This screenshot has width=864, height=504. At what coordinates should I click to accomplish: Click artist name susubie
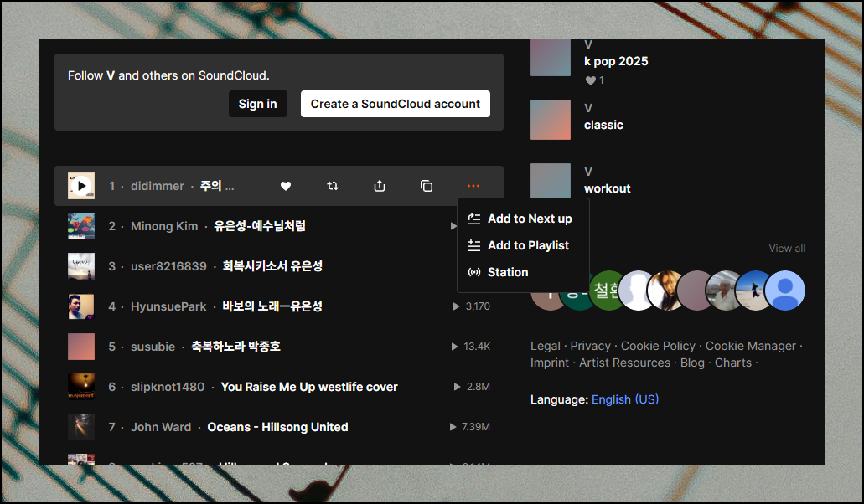[153, 347]
